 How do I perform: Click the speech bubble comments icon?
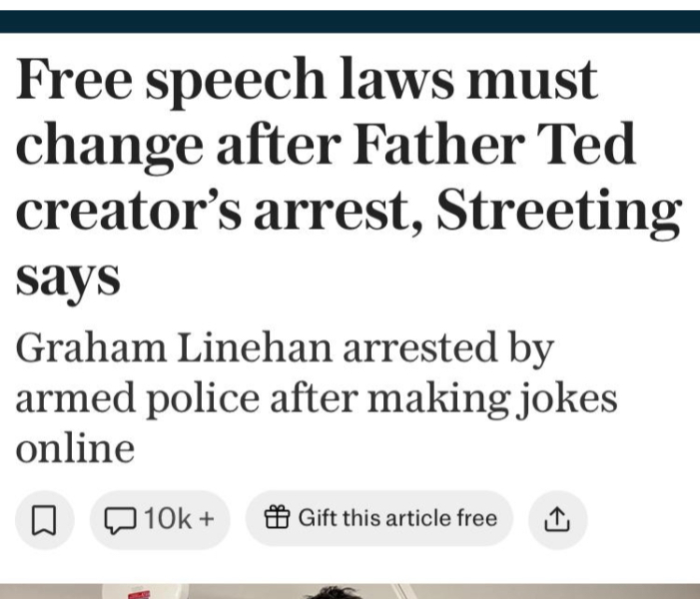121,519
